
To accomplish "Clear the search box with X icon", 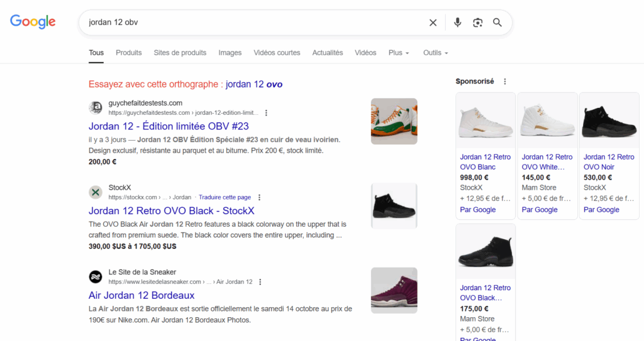I will 433,23.
